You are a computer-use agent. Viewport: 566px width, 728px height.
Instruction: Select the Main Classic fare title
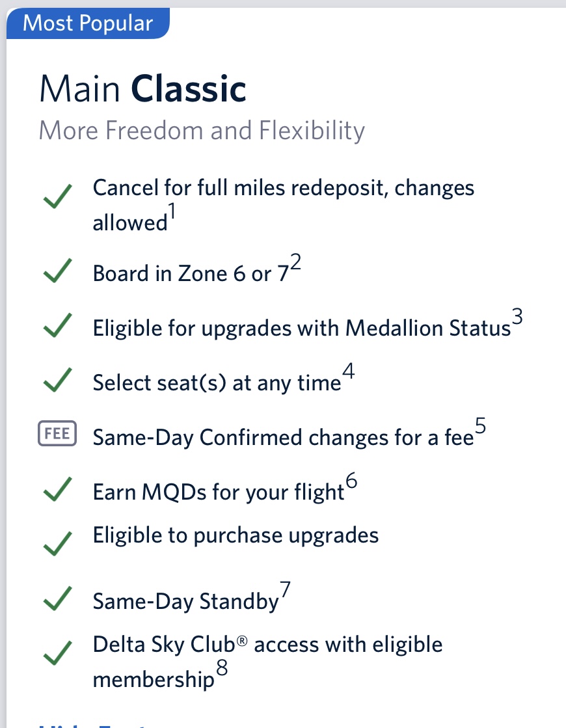coord(142,88)
